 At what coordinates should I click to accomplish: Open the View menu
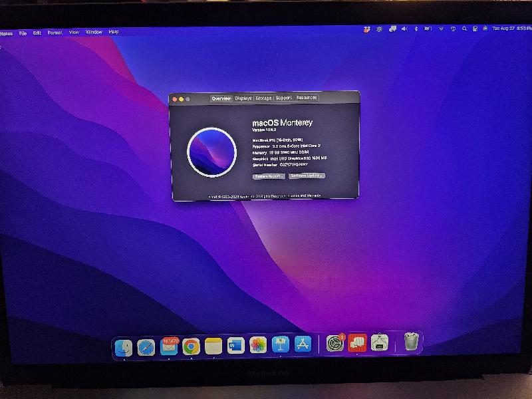coord(74,32)
